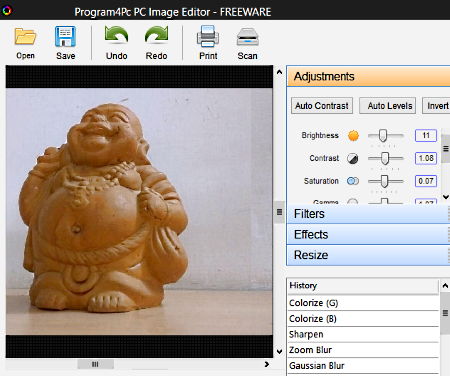This screenshot has height=376, width=450.
Task: Click the Saturation overlapping circles icon
Action: (353, 181)
